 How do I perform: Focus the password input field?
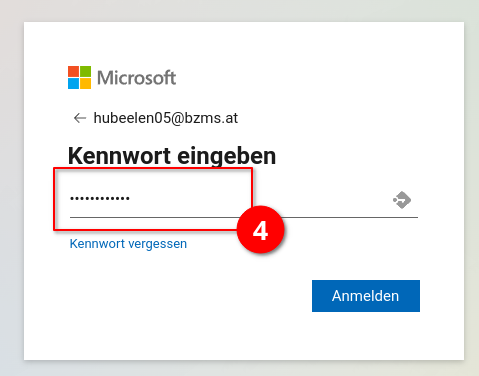click(244, 200)
